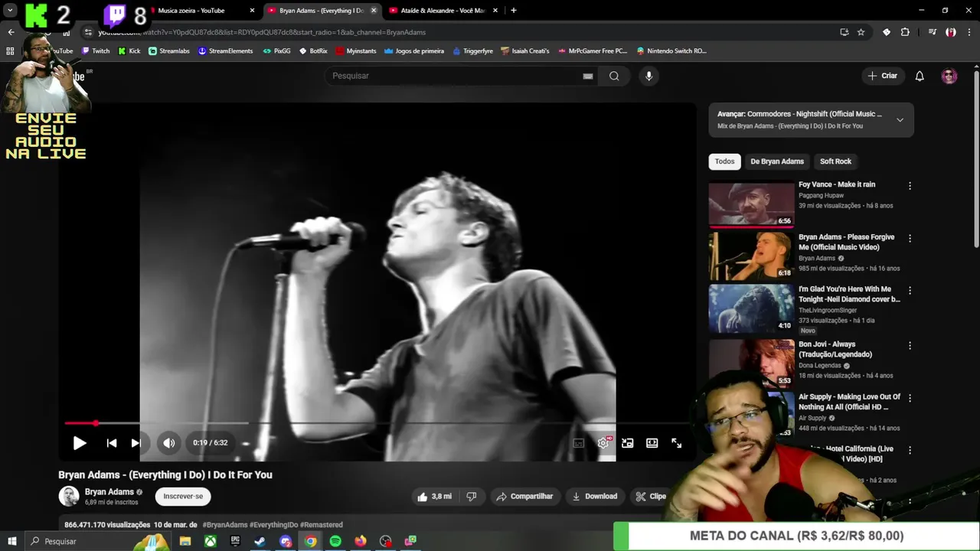Open the on-screen keyboard in search box

point(588,76)
